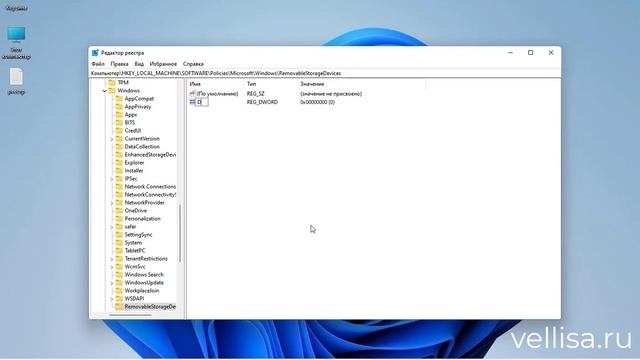Select the NetworkConnectivity folder icon
The height and width of the screenshot is (360, 640).
[x=119, y=195]
